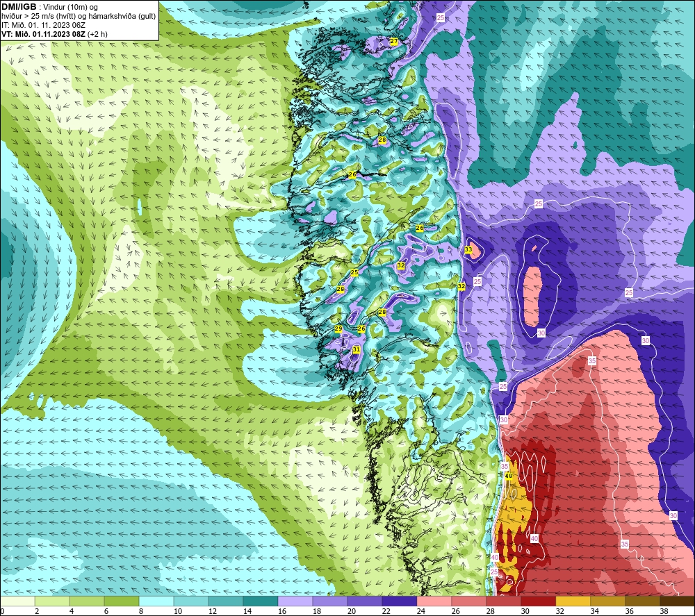The image size is (695, 616).
Task: Pick the lavender 16–18 legend swatch
Action: click(x=295, y=601)
